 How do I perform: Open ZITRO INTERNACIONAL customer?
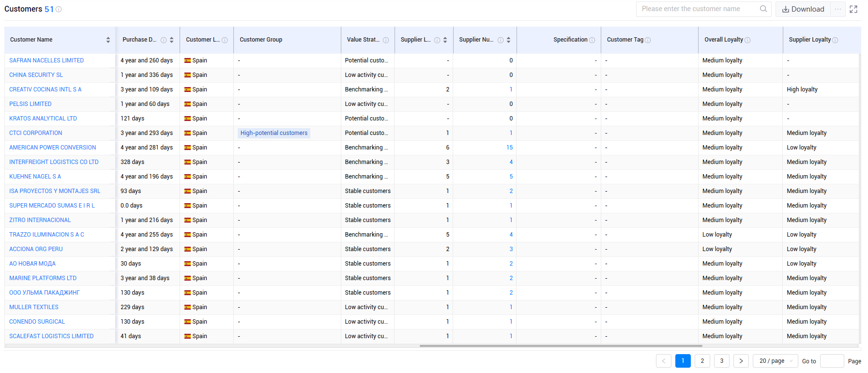pyautogui.click(x=40, y=220)
